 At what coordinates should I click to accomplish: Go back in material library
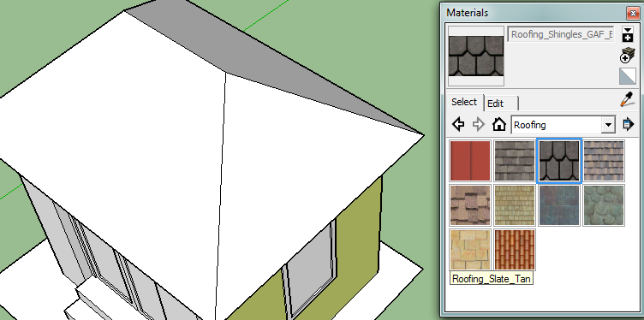[458, 124]
